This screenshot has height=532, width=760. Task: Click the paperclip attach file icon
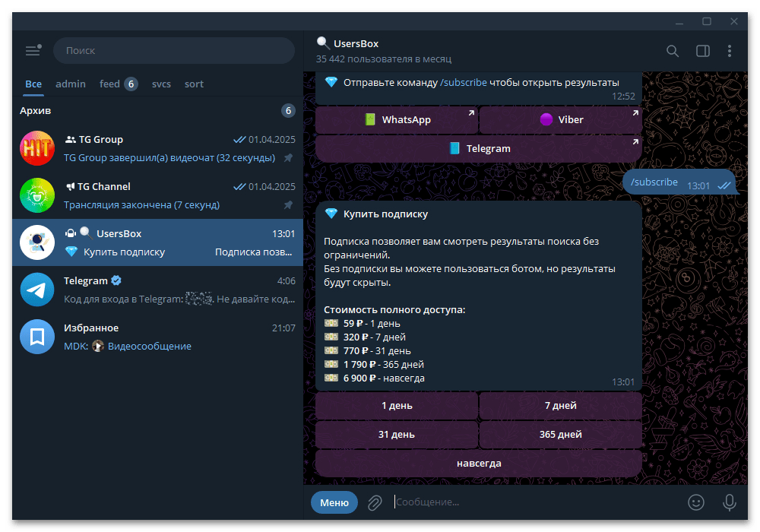click(x=375, y=502)
